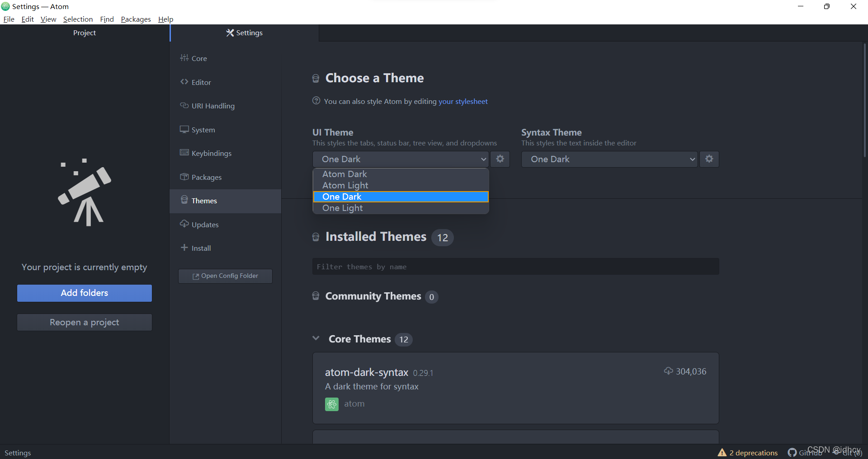Click the Settings label in status bar
This screenshot has width=868, height=459.
tap(18, 453)
